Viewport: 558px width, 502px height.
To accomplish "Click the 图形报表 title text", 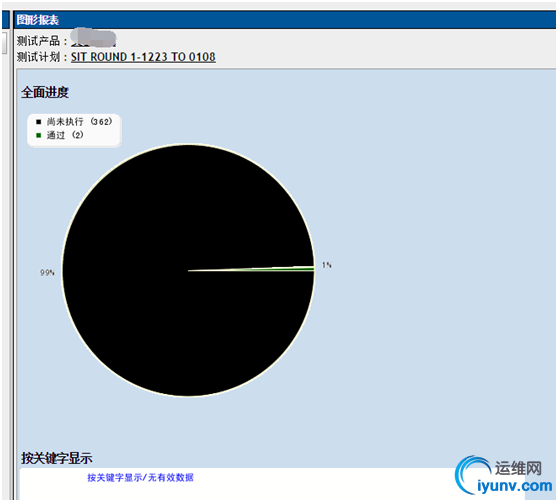I will pos(38,20).
